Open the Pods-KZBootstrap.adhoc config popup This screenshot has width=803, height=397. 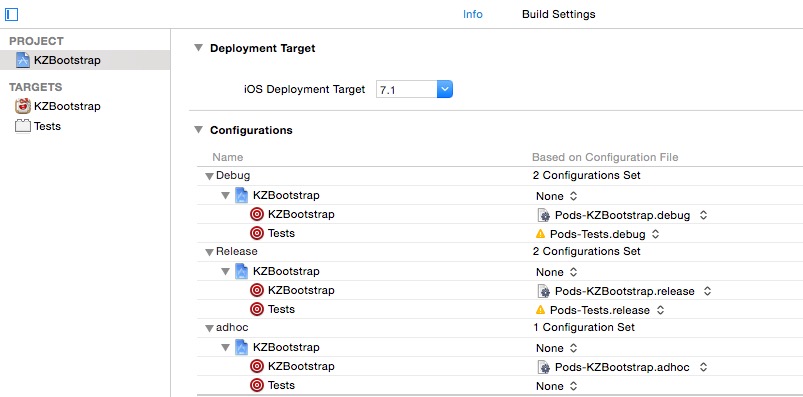622,367
